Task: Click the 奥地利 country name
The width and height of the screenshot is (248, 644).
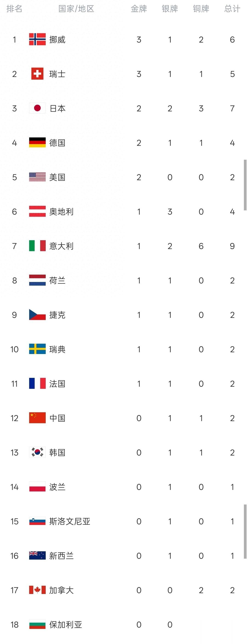Action: [x=61, y=212]
